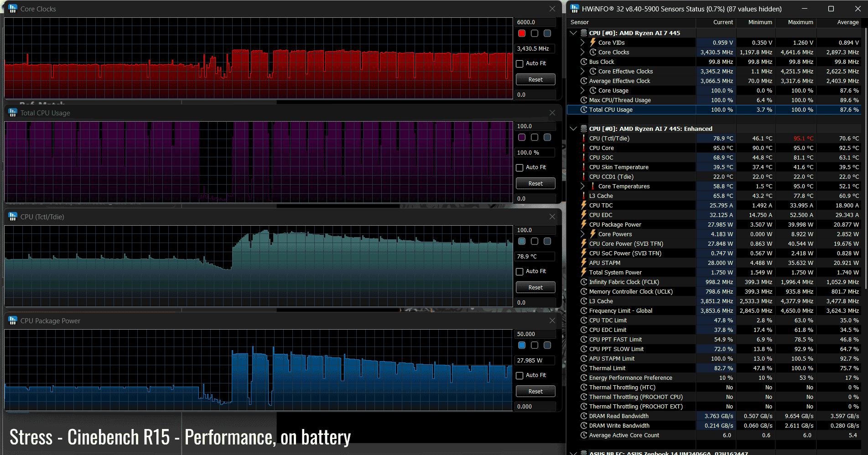Image resolution: width=868 pixels, height=455 pixels.
Task: Select the CPU Skin Temperature row
Action: click(x=714, y=167)
